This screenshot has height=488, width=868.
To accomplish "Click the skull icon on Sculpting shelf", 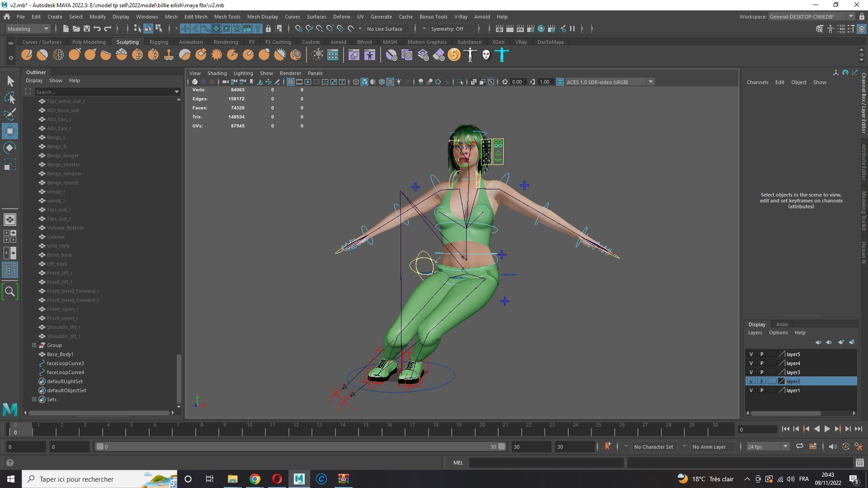I will pos(486,55).
